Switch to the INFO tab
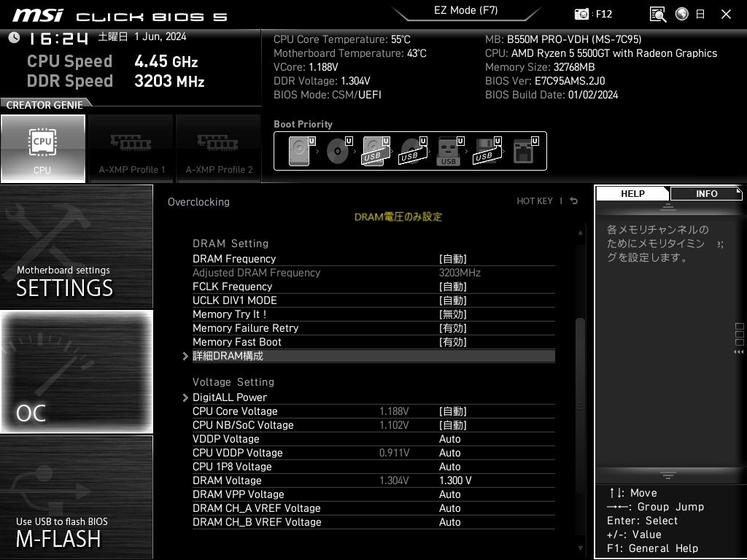The image size is (747, 560). click(x=706, y=193)
